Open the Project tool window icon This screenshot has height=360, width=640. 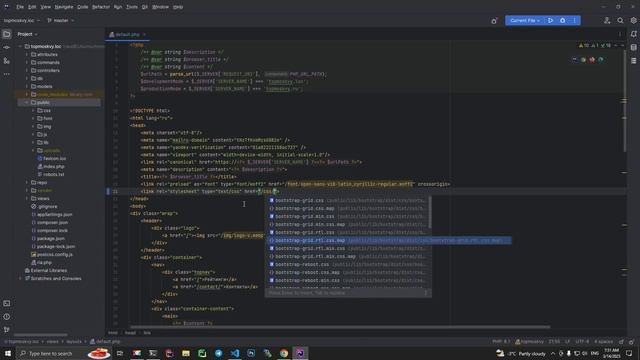[x=7, y=34]
